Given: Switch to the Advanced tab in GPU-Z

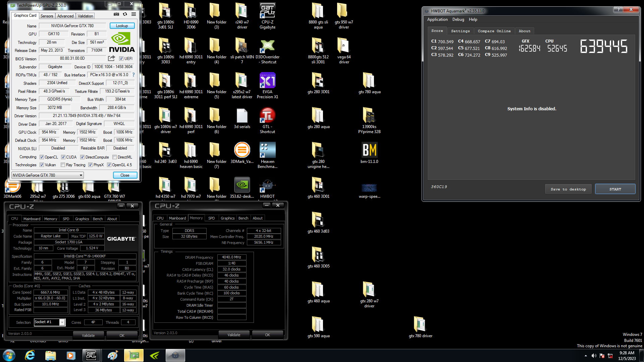Looking at the screenshot, I should point(65,16).
